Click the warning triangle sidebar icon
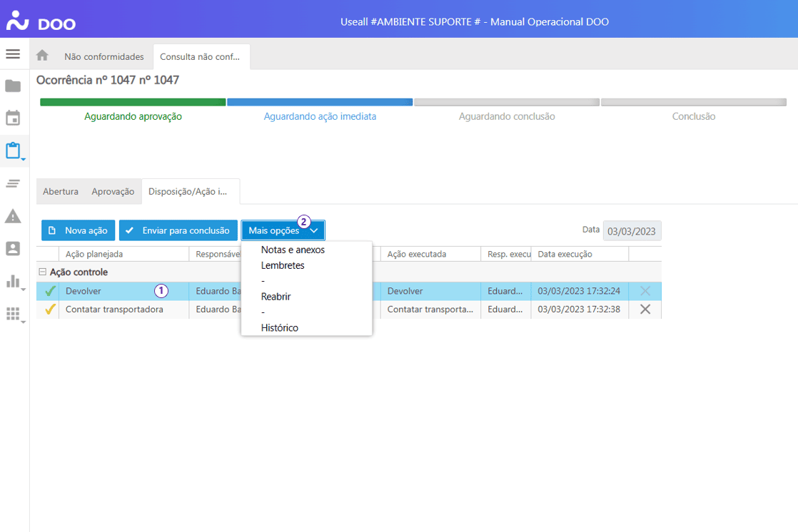 coord(13,216)
